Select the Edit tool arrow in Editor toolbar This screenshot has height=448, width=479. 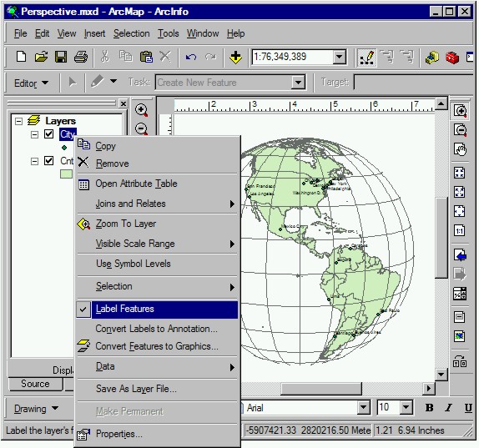pyautogui.click(x=73, y=83)
